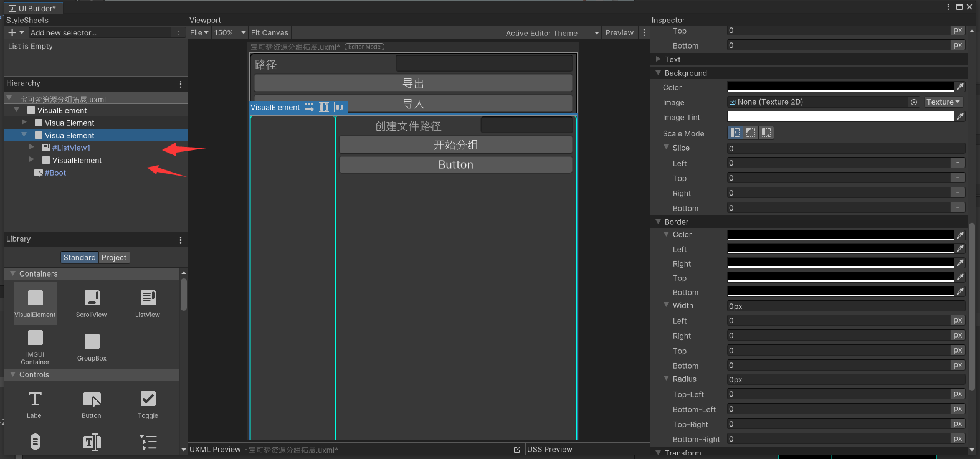Click the Image Tint eyedropper icon
This screenshot has height=459, width=980.
pyautogui.click(x=960, y=116)
